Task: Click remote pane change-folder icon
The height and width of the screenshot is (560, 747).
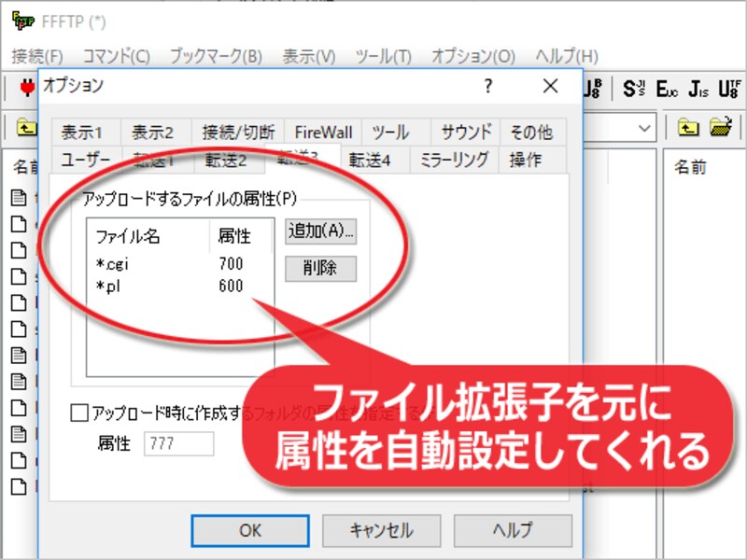Action: click(x=721, y=127)
